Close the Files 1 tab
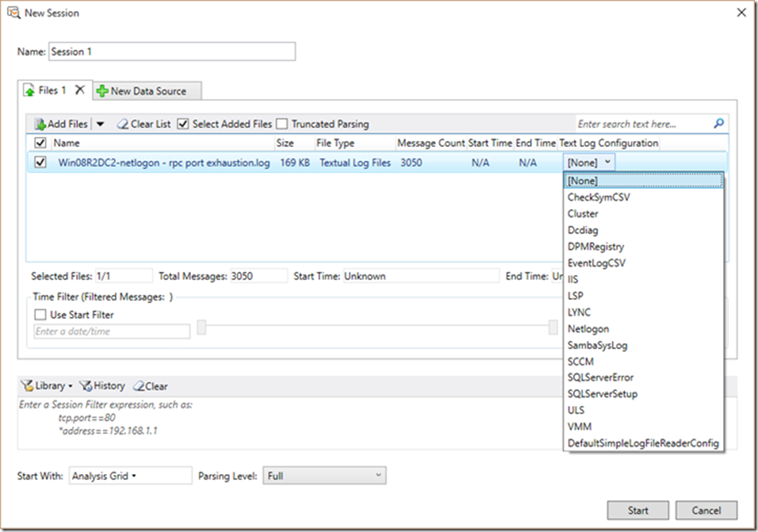 (x=80, y=90)
